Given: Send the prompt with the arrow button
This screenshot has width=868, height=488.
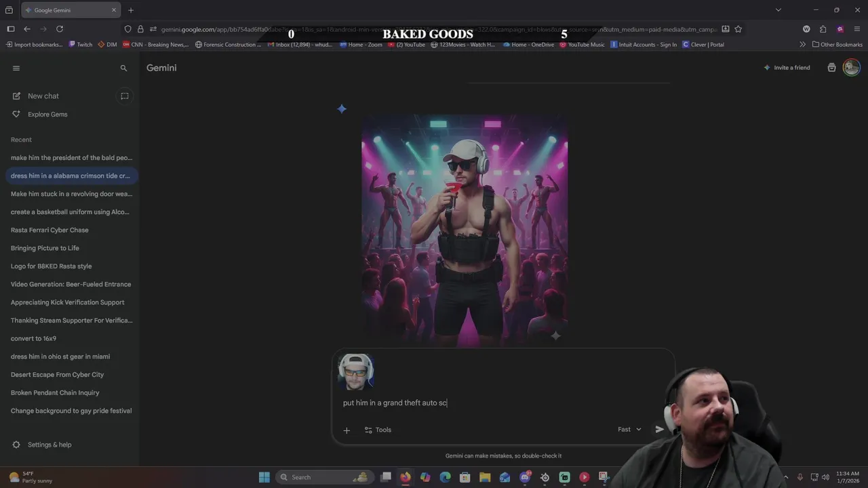Looking at the screenshot, I should [x=659, y=429].
